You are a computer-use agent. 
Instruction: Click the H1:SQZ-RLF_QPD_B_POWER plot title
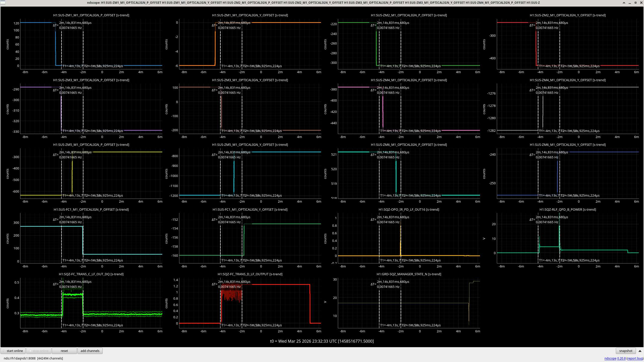568,209
